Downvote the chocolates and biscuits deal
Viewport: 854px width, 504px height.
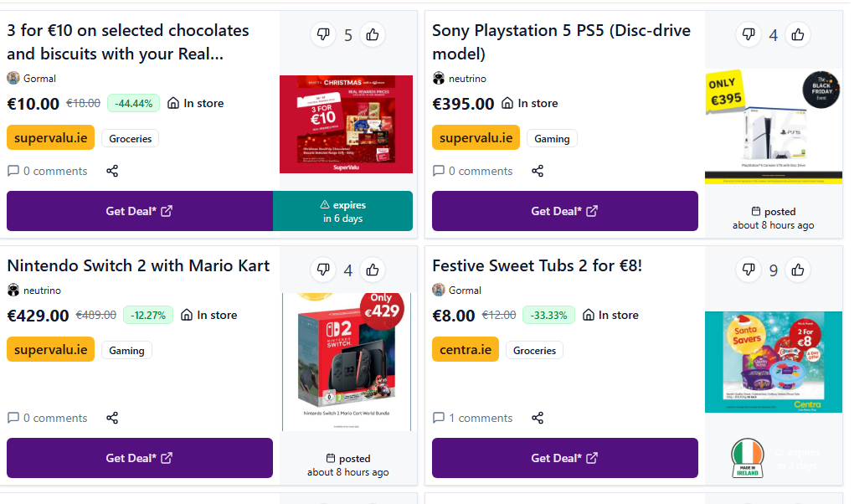coord(323,35)
